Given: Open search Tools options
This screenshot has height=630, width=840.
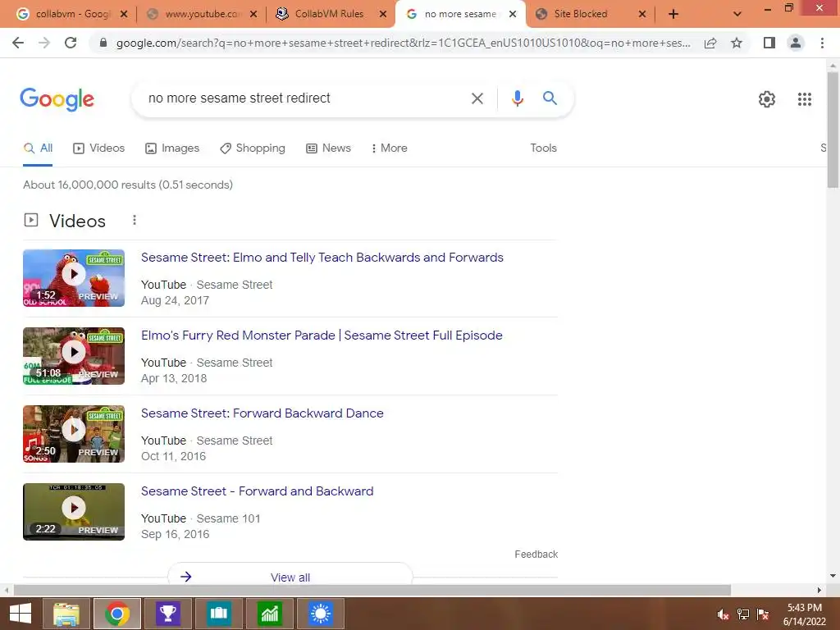Looking at the screenshot, I should pos(543,148).
